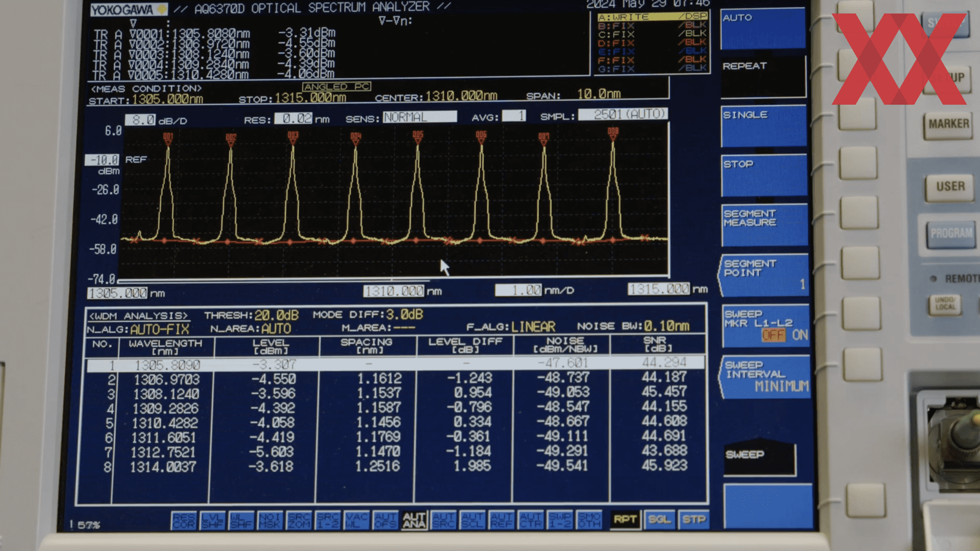The width and height of the screenshot is (980, 551).
Task: Click the SRC ZOM status indicator
Action: (x=299, y=520)
